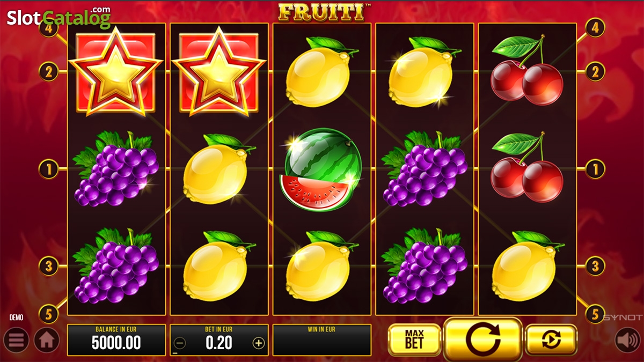Mute the game sound speaker icon
This screenshot has height=362, width=644.
(x=627, y=340)
